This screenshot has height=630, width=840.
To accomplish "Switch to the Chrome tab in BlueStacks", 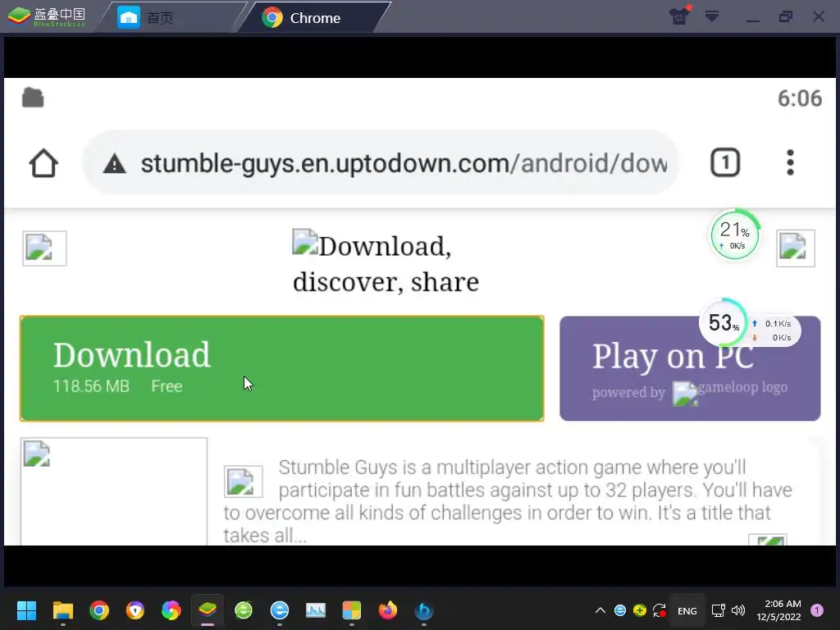I will point(314,18).
